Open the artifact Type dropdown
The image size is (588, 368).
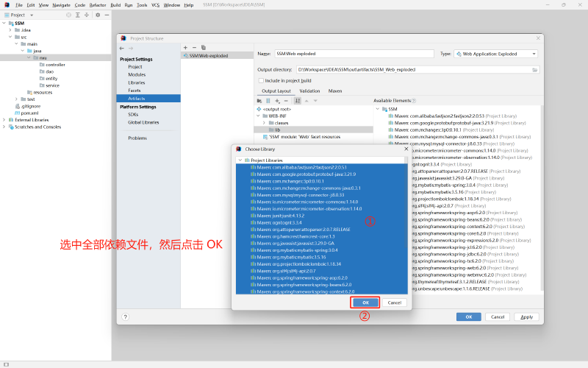(495, 54)
